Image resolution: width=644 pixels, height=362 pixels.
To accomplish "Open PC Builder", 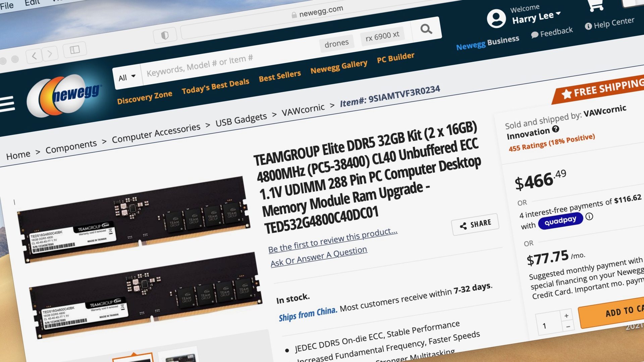I will click(x=395, y=57).
